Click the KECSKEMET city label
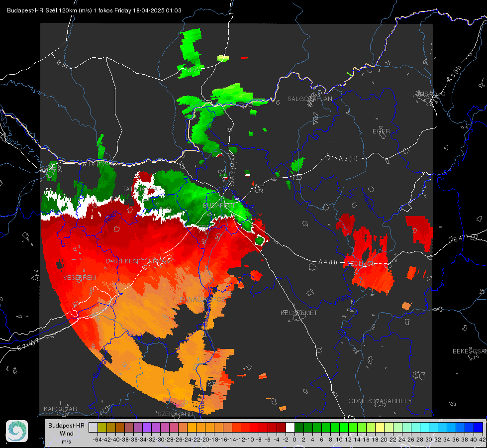This screenshot has height=448, width=487. tap(299, 313)
